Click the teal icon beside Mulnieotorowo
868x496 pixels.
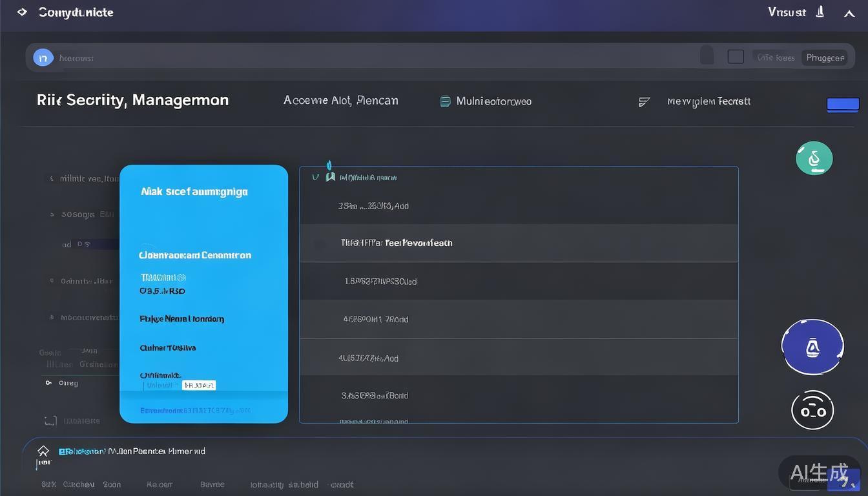pos(445,101)
